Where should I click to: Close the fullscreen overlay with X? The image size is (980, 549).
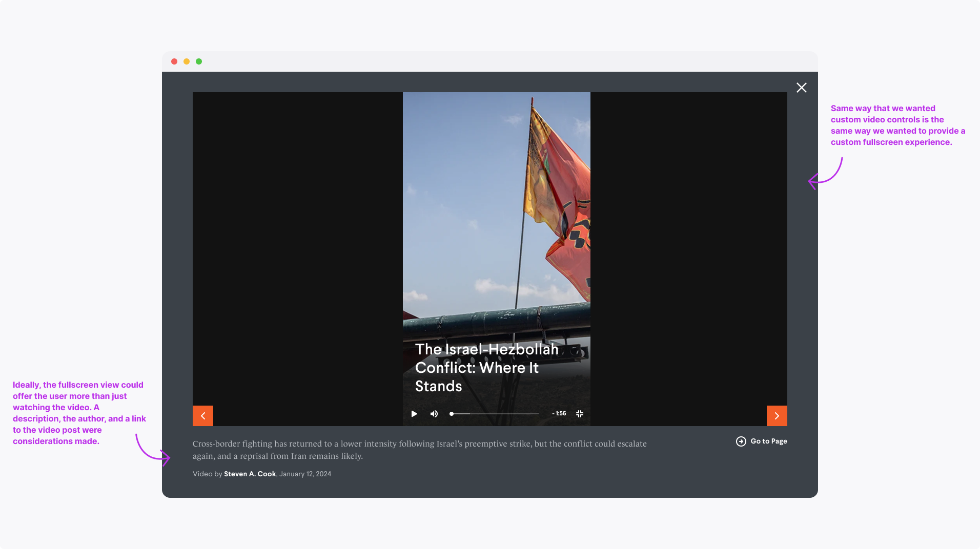tap(802, 88)
